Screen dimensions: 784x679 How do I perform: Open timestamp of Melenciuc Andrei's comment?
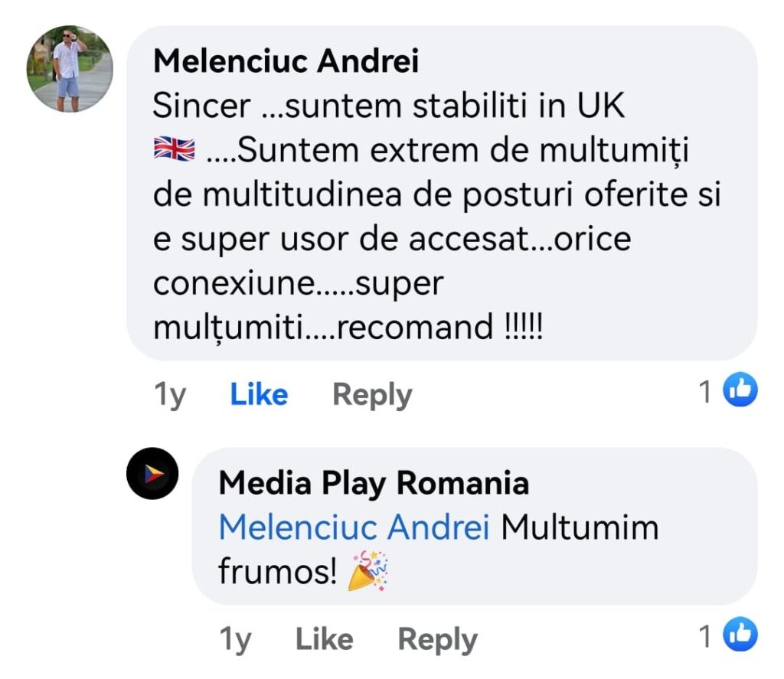point(169,395)
